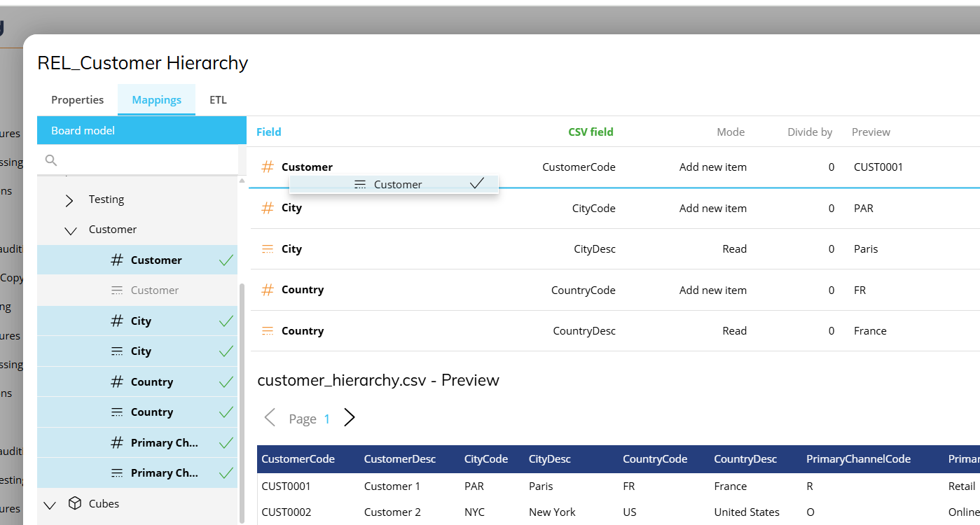The image size is (980, 525).
Task: Click the CSV field column header
Action: tap(591, 132)
